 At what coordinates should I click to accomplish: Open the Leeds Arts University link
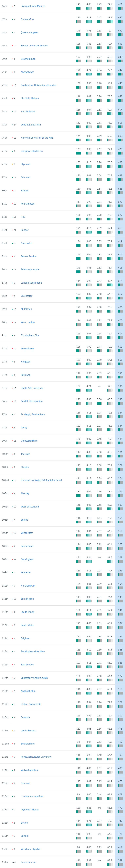(x=32, y=388)
